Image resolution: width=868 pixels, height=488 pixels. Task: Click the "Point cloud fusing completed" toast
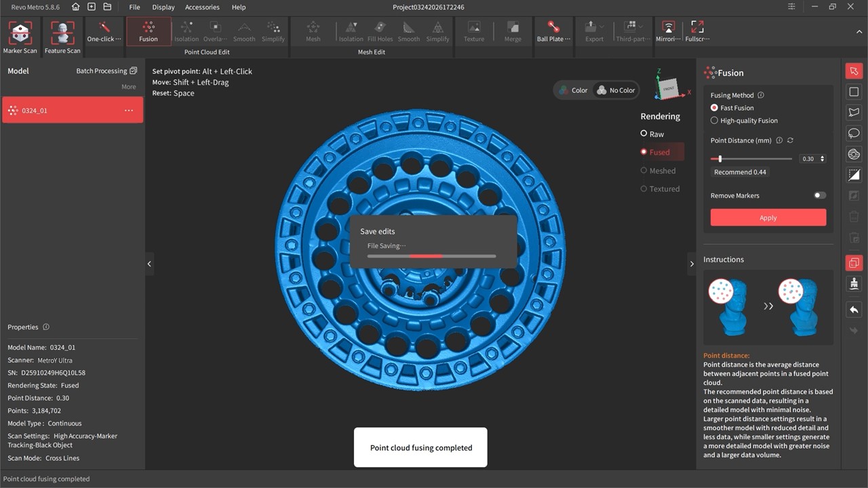click(x=420, y=447)
